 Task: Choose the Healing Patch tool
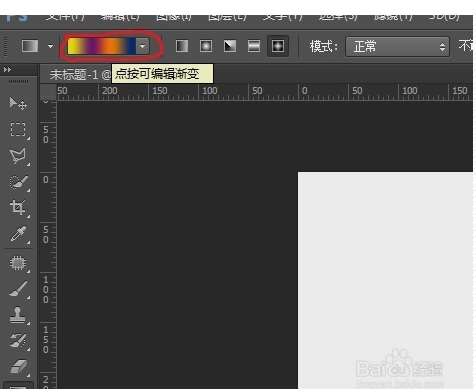(18, 263)
